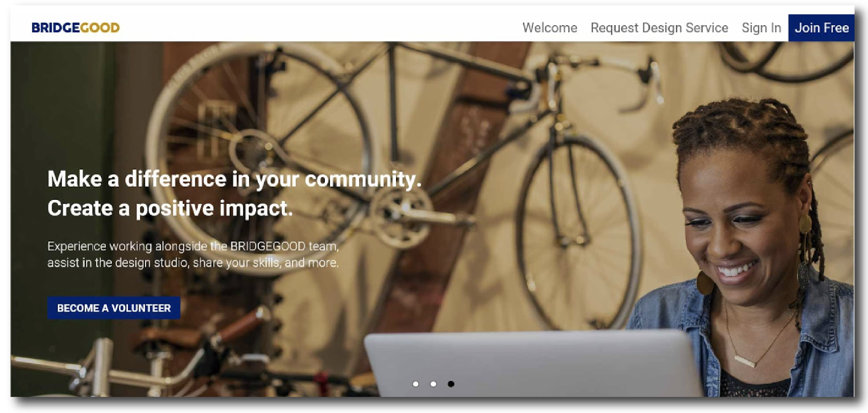Select the first carousel slide dot

click(x=416, y=384)
